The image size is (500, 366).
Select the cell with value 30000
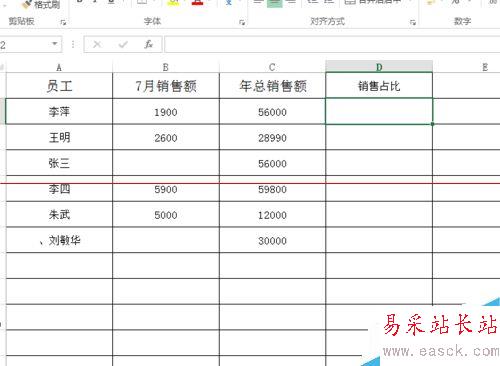272,240
